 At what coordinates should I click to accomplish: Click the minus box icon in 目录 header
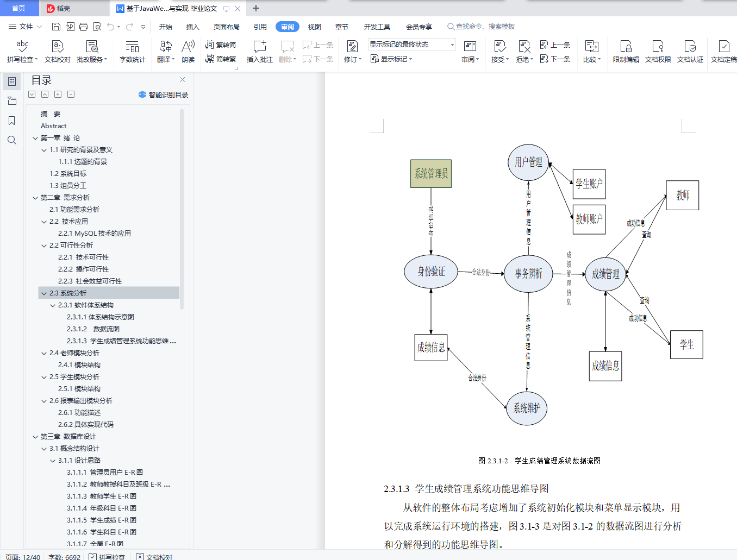click(x=71, y=95)
